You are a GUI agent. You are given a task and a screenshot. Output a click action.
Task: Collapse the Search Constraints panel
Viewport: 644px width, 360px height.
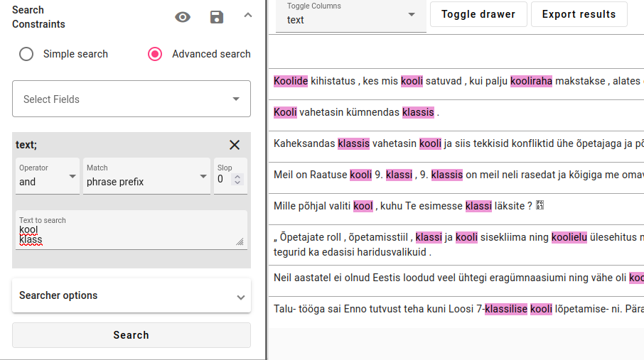coord(247,16)
